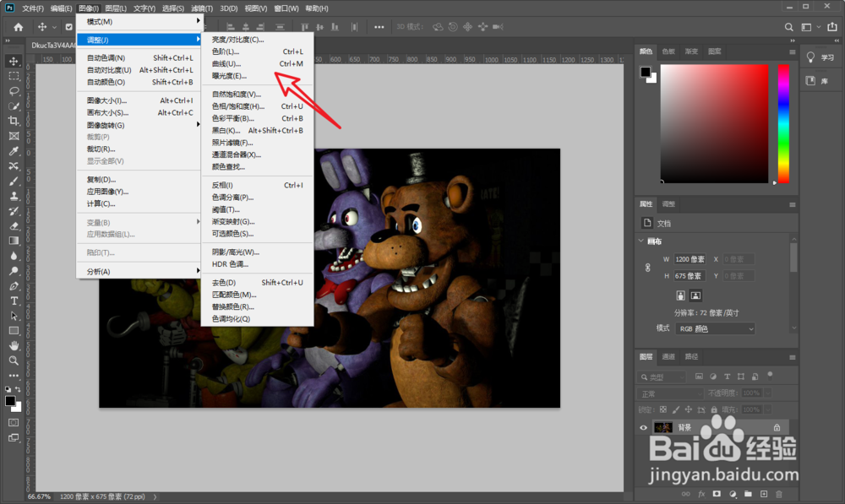Switch to the 调整 tab in properties
Image resolution: width=845 pixels, height=504 pixels.
point(668,204)
